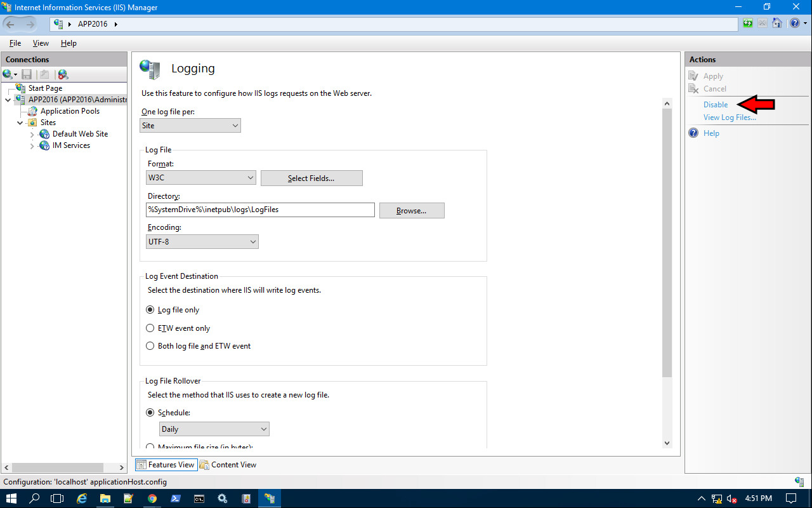Open the File menu
The height and width of the screenshot is (508, 812).
(x=15, y=43)
